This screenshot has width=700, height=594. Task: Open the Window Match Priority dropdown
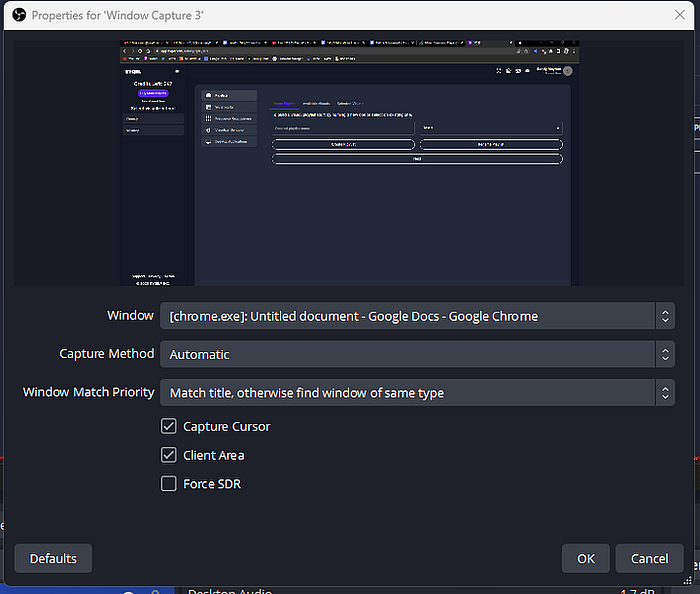417,393
